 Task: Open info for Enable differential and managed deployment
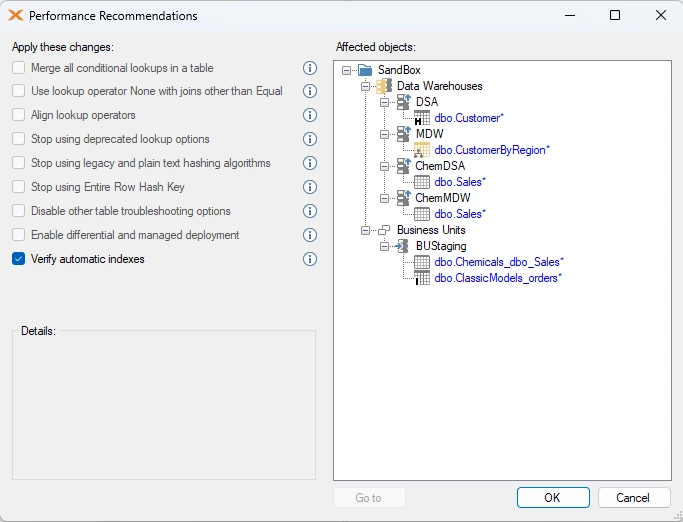pyautogui.click(x=310, y=235)
